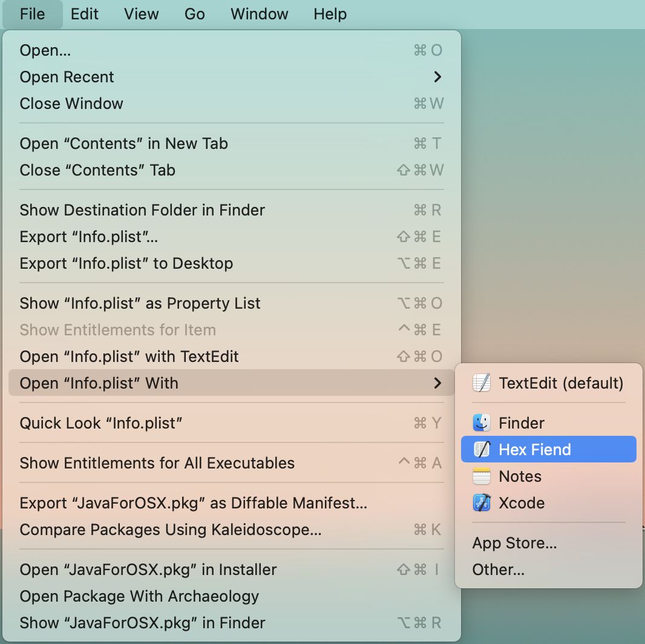Click the Open "Info.plist" With submenu arrow
The width and height of the screenshot is (645, 644).
point(437,383)
